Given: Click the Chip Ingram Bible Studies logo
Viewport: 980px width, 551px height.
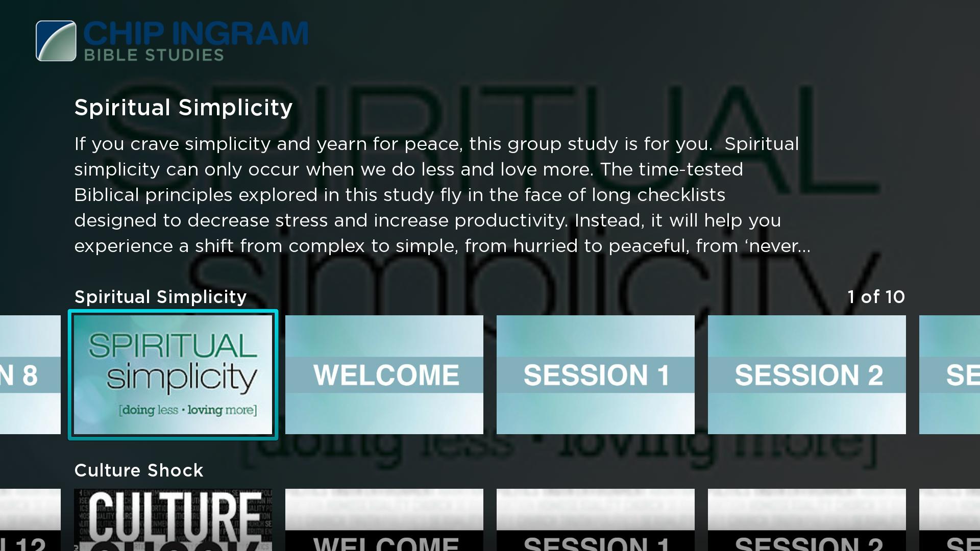Looking at the screenshot, I should [x=173, y=40].
